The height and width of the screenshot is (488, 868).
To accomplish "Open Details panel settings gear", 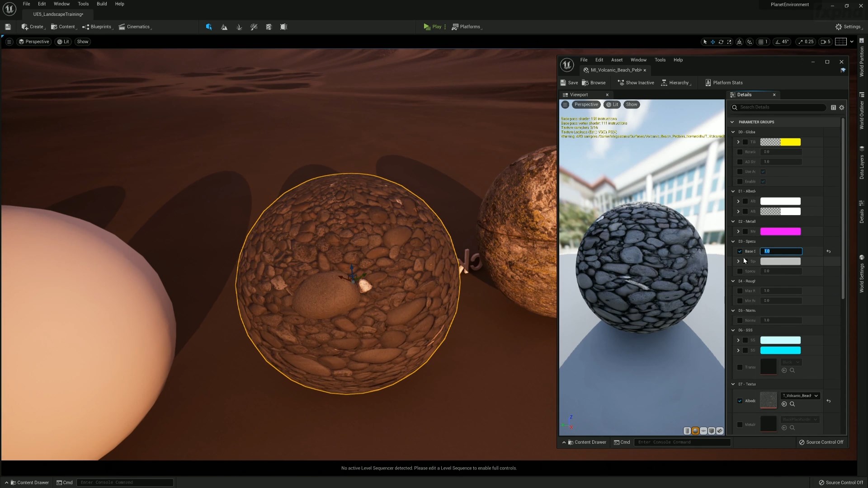I will tap(841, 108).
